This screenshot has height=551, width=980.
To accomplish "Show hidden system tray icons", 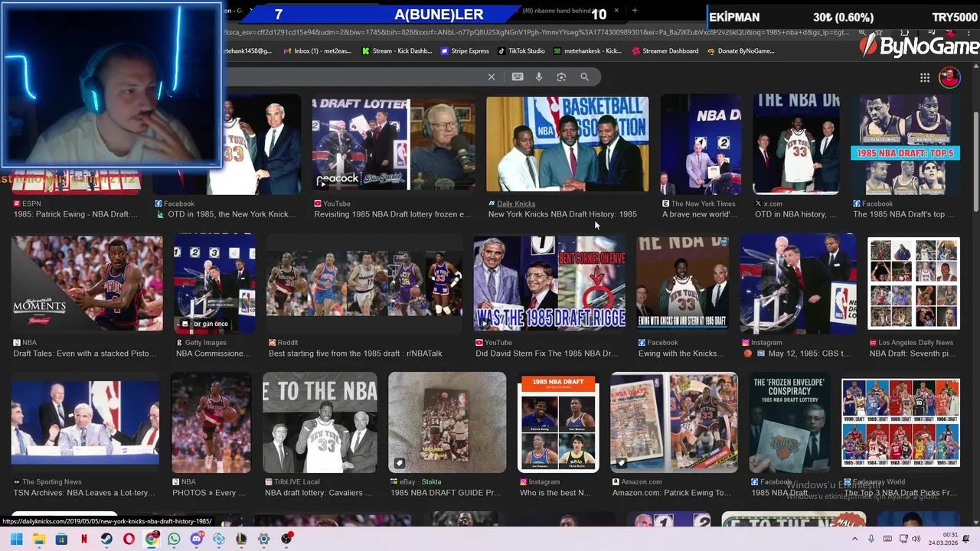I will [854, 539].
